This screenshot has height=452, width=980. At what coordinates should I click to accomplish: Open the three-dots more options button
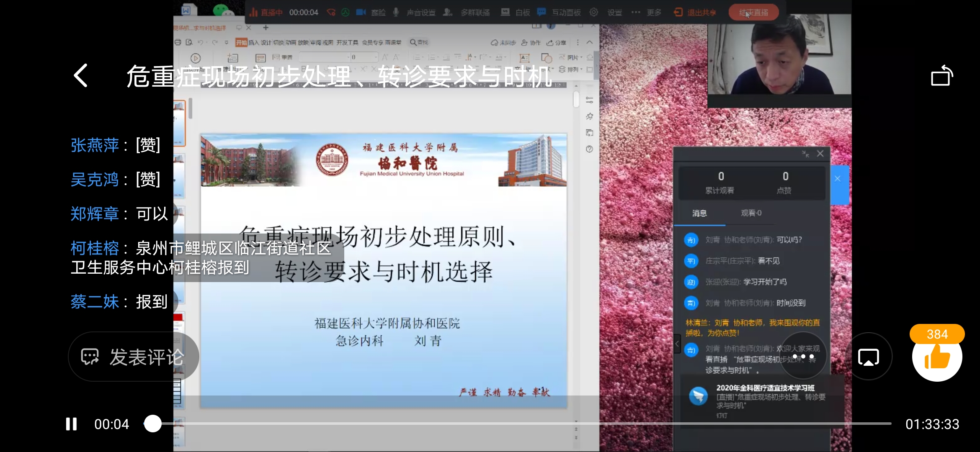click(x=803, y=357)
